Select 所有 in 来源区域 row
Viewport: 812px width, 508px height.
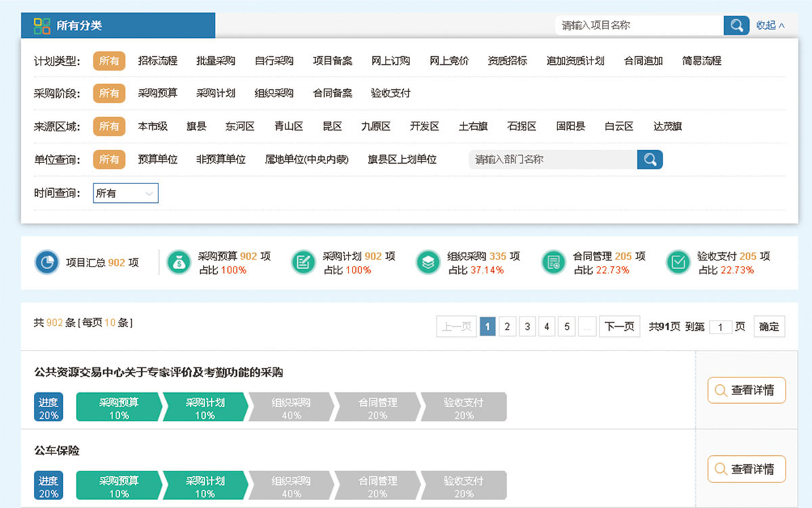point(109,126)
